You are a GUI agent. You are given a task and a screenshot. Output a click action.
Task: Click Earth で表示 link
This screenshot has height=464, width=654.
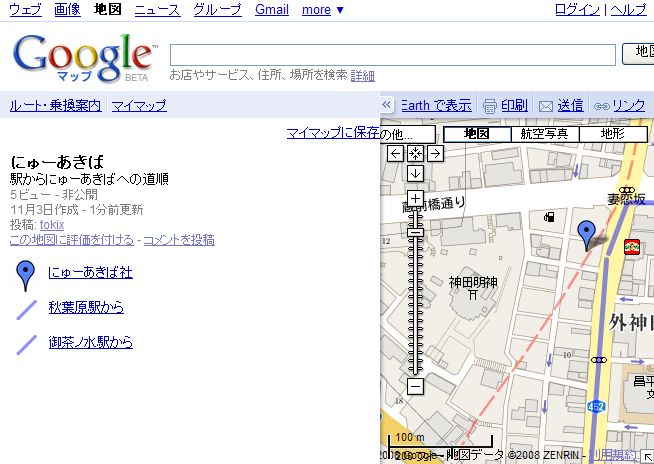tap(436, 105)
